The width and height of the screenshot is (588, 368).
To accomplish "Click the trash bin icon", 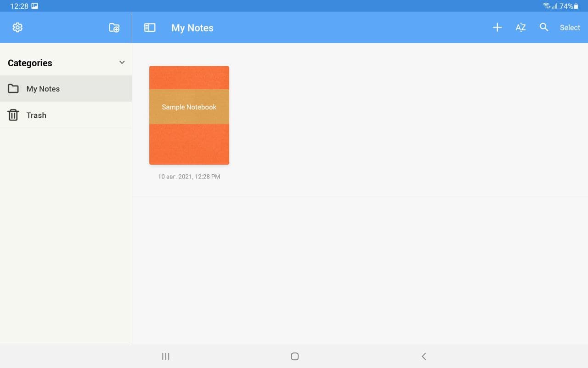I will (13, 115).
